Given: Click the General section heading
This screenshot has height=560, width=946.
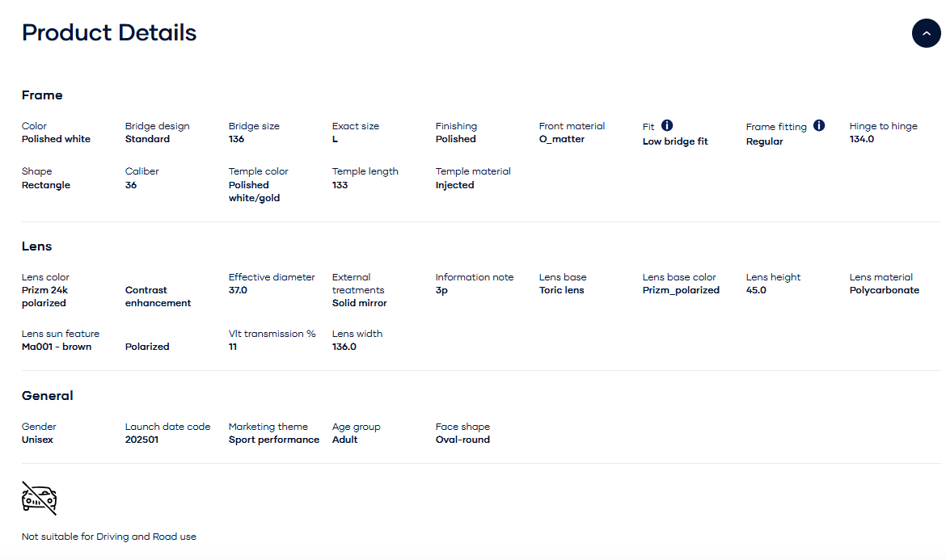Looking at the screenshot, I should point(48,396).
